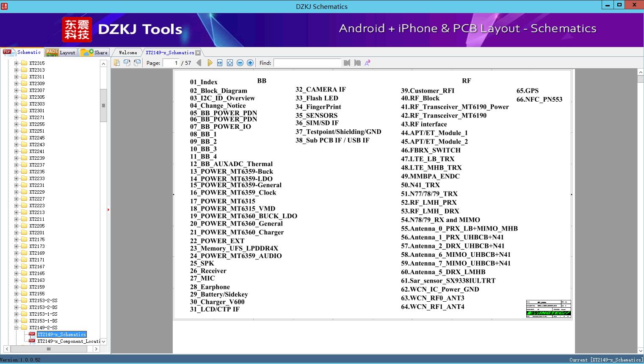This screenshot has width=644, height=364.
Task: Expand the XT2315 folder
Action: (x=17, y=63)
